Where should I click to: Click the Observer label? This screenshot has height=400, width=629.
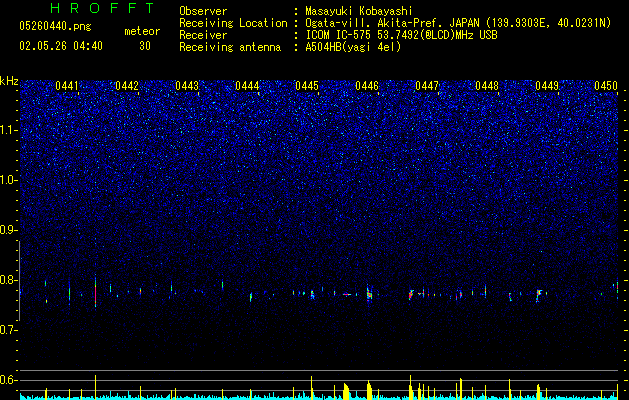203,11
